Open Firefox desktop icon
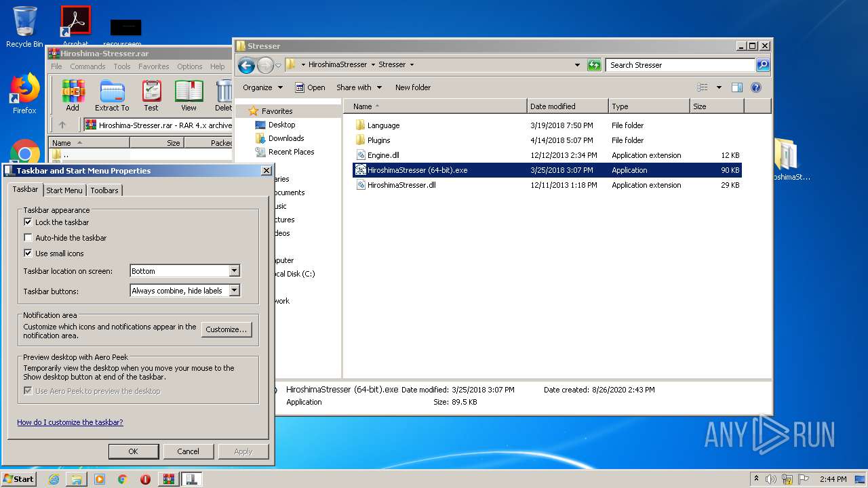This screenshot has height=488, width=868. (24, 94)
